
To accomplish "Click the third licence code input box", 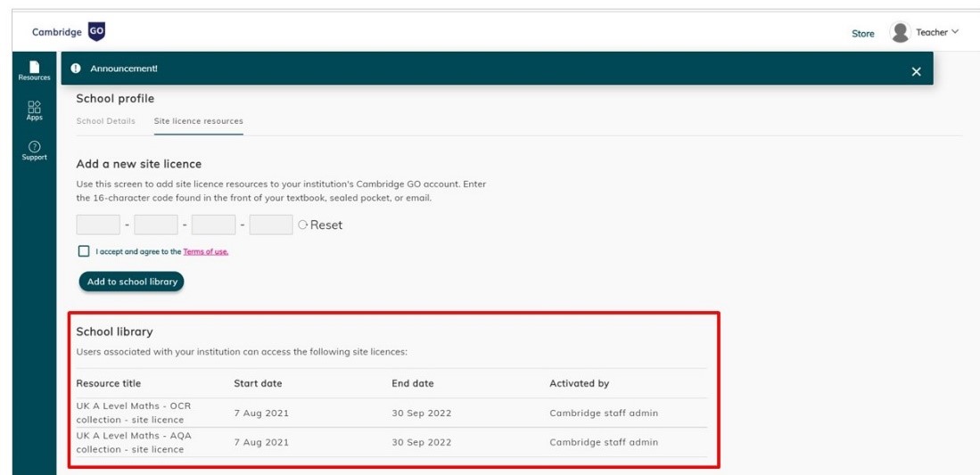I will pos(214,225).
